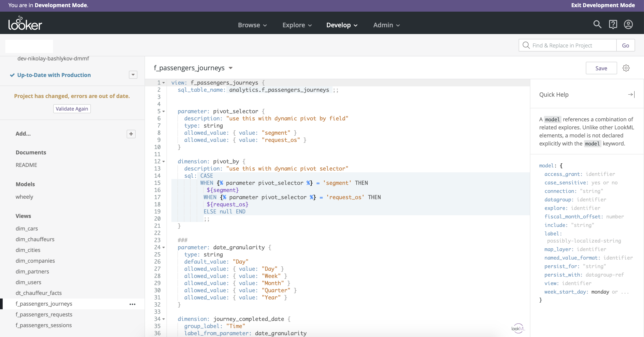Image resolution: width=644 pixels, height=337 pixels.
Task: Open the Explore menu
Action: [x=297, y=25]
